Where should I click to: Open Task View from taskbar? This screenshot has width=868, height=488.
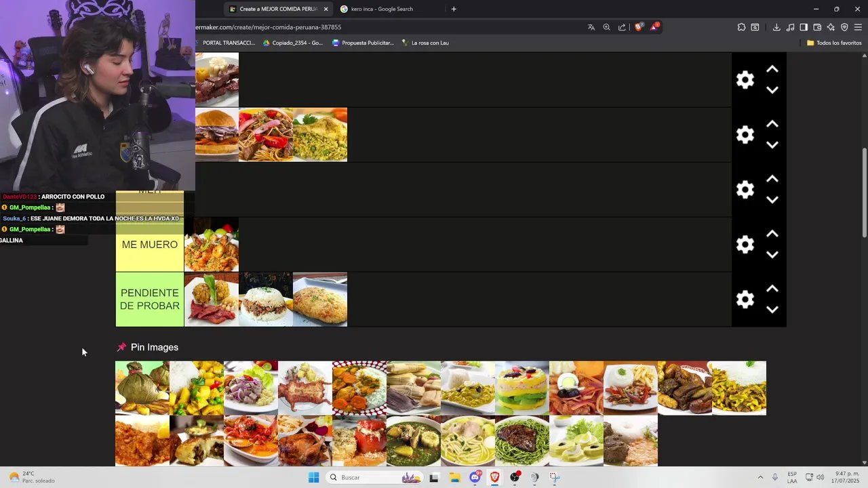(434, 477)
